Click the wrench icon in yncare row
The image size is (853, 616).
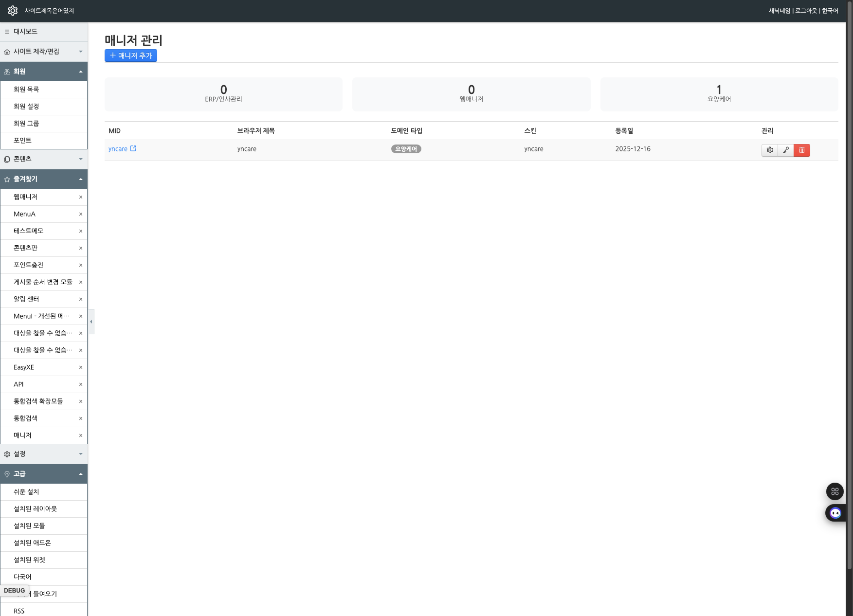785,150
